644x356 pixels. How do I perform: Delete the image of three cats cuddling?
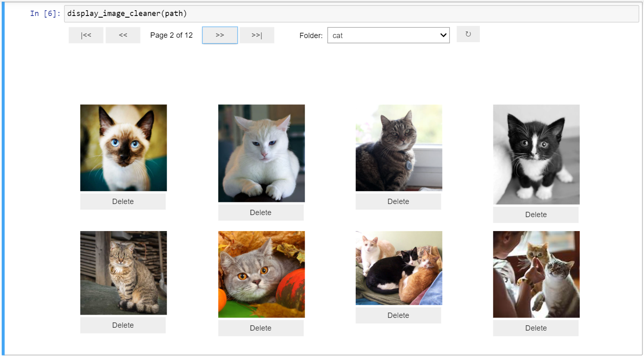(x=398, y=315)
